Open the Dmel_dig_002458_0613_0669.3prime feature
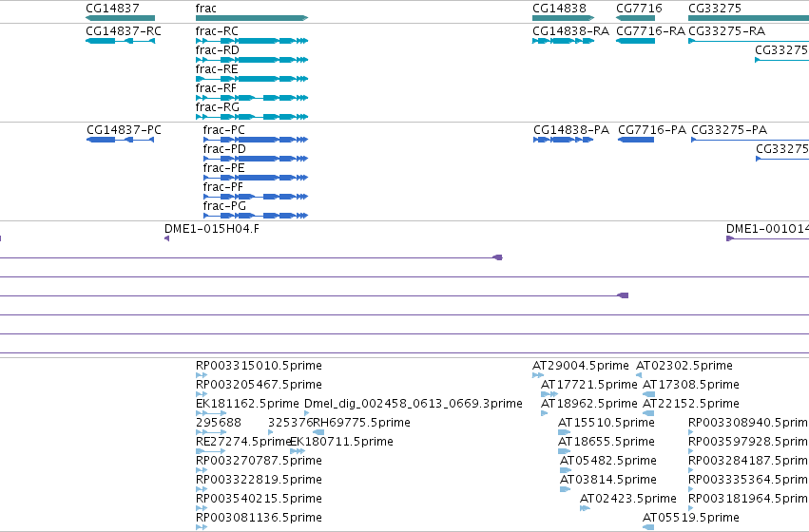This screenshot has height=532, width=809. [x=306, y=413]
